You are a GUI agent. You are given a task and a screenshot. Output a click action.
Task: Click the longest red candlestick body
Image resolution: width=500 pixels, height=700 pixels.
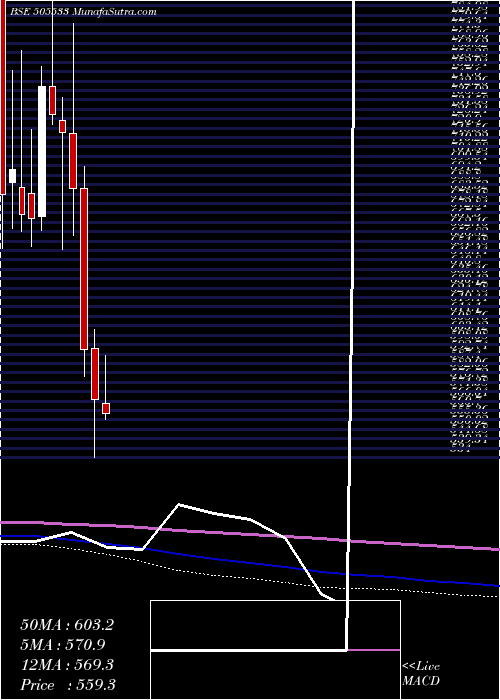(x=84, y=269)
